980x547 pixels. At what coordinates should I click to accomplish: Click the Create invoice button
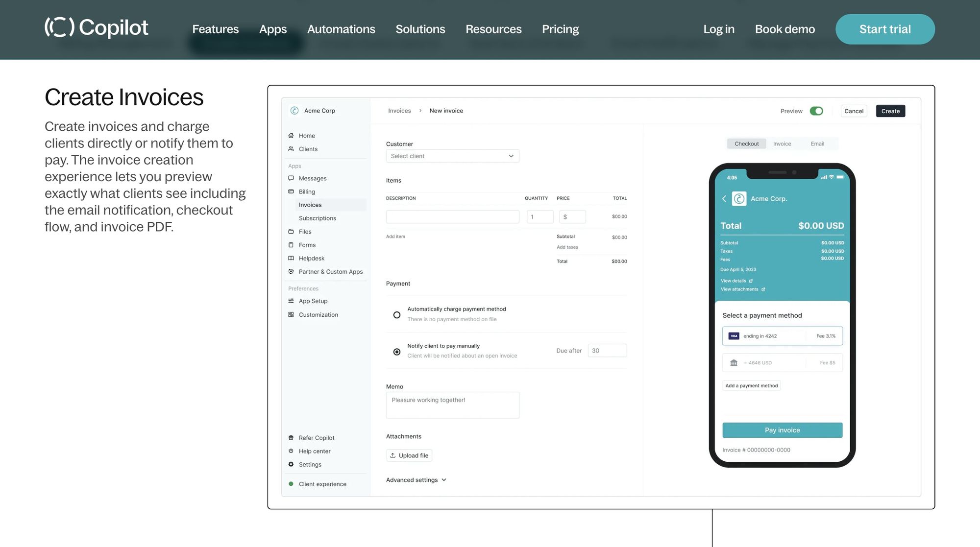(x=890, y=111)
